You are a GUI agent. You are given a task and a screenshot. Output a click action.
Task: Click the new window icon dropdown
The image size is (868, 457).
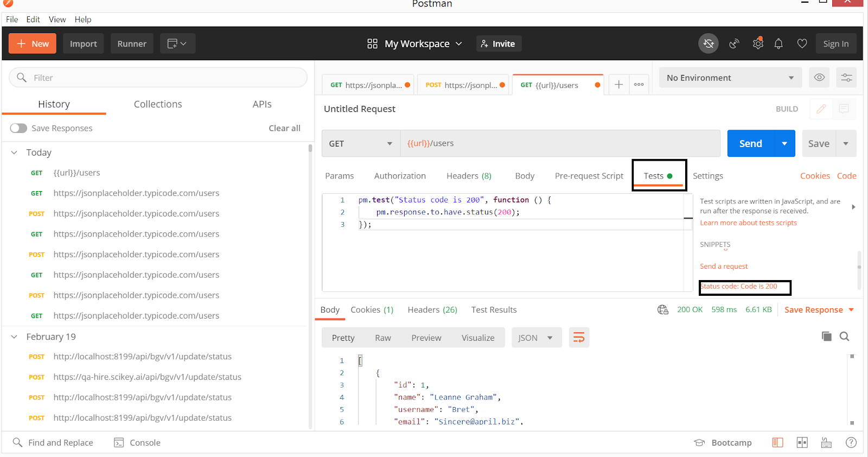[x=177, y=43]
